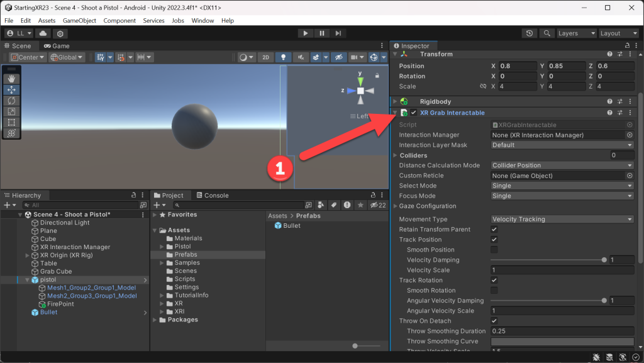Toggle Throw On Detach checkbox

494,321
